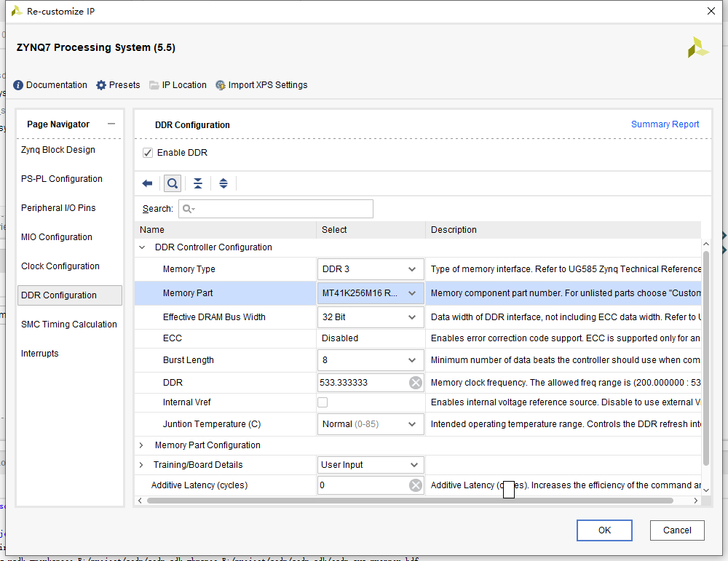Click the Expand All toolbar icon

(223, 183)
